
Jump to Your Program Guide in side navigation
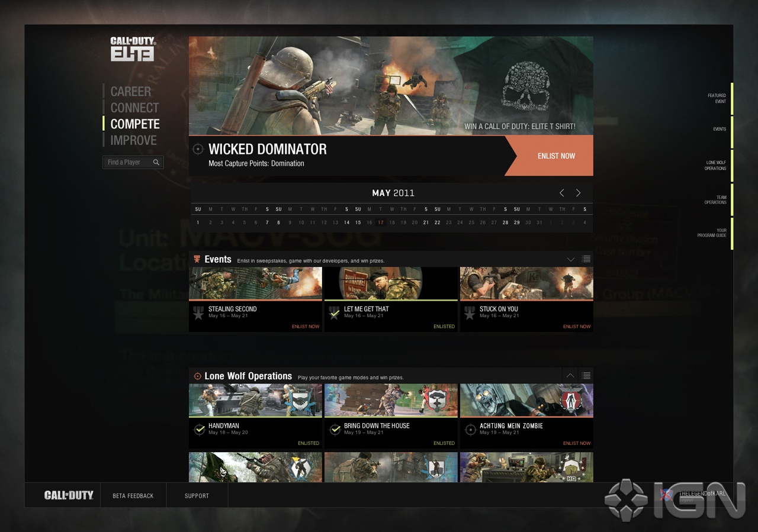pos(712,233)
